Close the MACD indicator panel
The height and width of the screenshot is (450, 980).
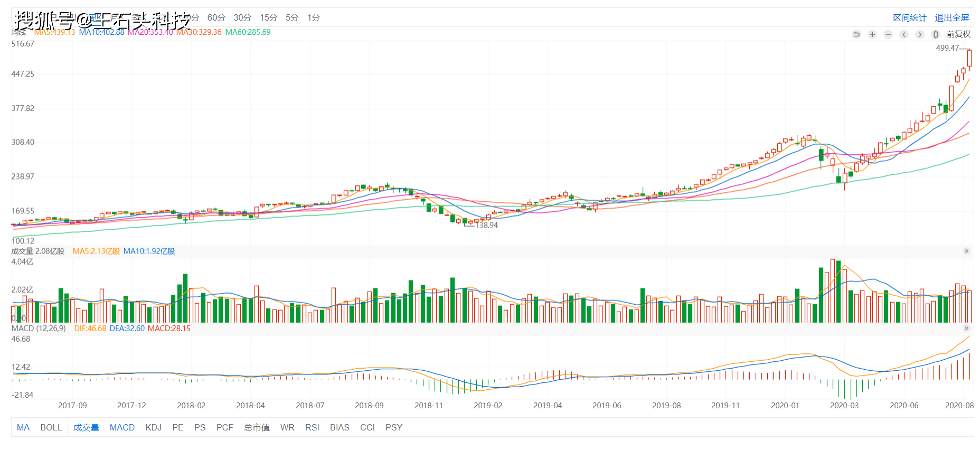(x=967, y=329)
